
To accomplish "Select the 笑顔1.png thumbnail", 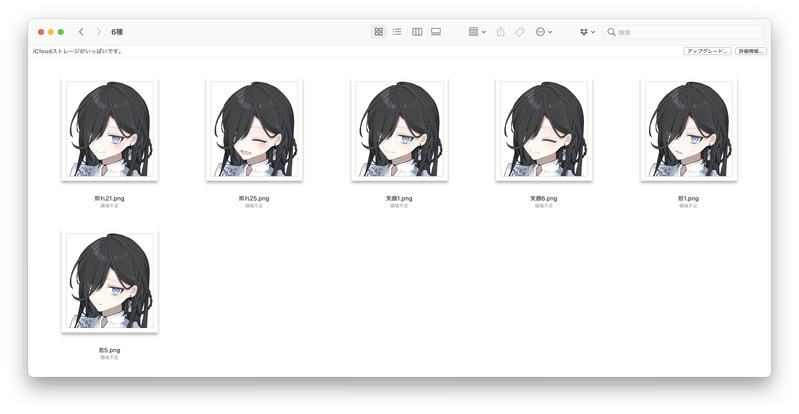I will click(400, 130).
